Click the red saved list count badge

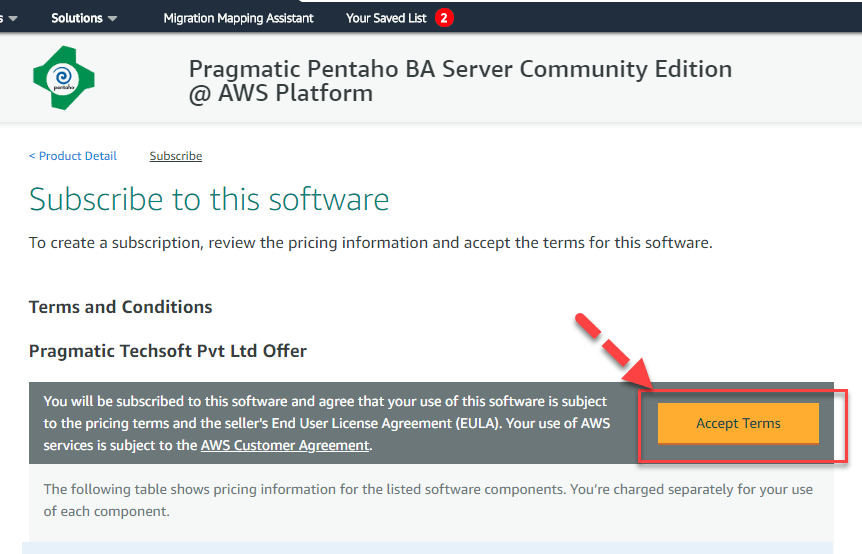(x=444, y=18)
